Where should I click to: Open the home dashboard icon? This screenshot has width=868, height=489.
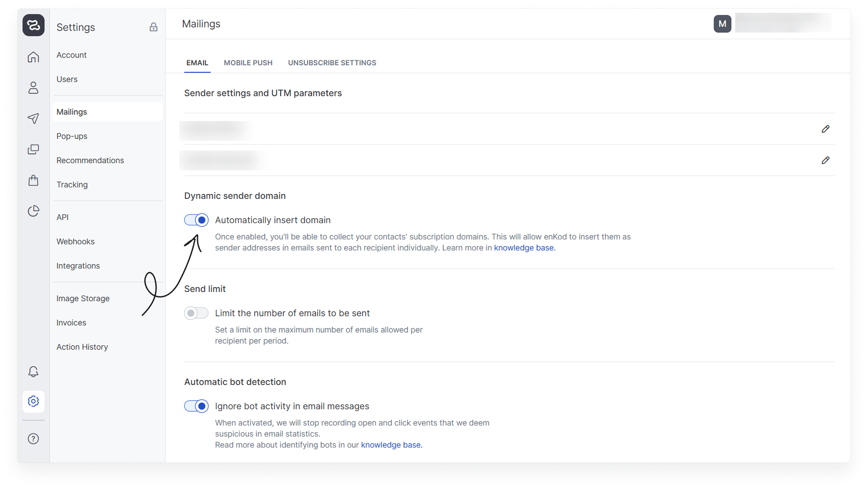click(33, 57)
